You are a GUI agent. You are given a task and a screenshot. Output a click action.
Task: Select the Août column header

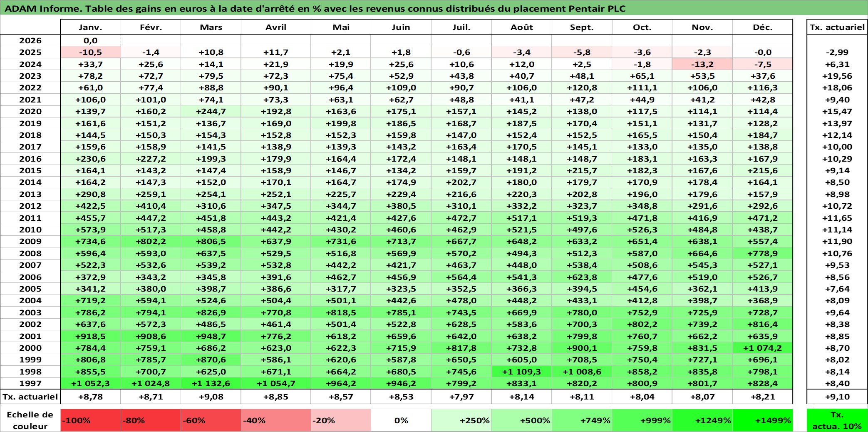point(522,27)
